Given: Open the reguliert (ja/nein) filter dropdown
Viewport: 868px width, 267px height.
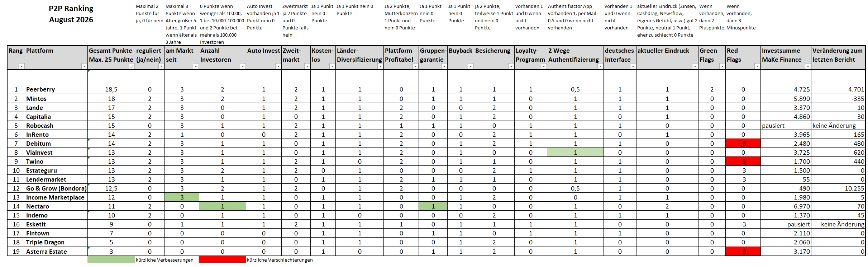Looking at the screenshot, I should [161, 66].
